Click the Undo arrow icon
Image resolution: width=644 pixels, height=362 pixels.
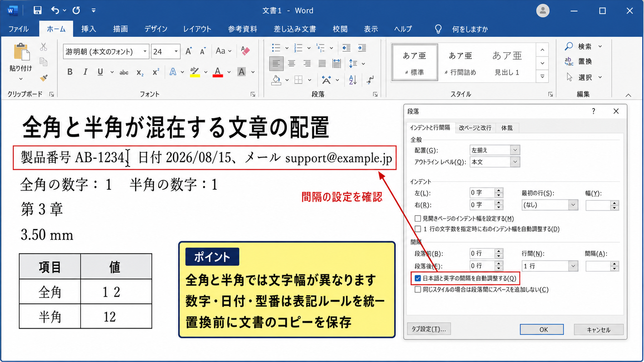(x=55, y=10)
